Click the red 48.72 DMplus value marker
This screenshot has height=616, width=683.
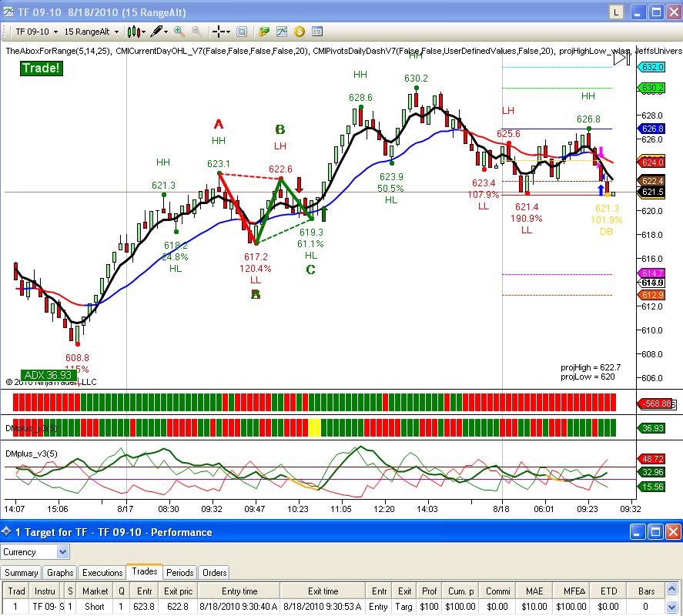point(651,459)
